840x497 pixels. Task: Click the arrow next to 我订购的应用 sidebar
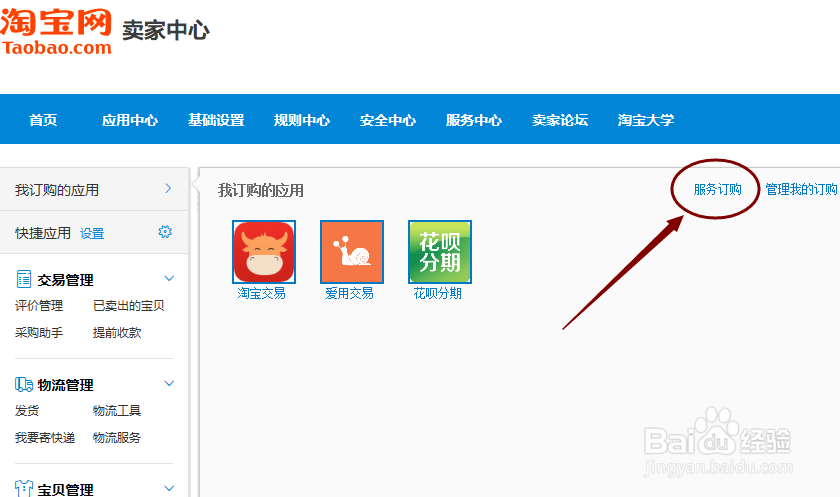pyautogui.click(x=168, y=189)
